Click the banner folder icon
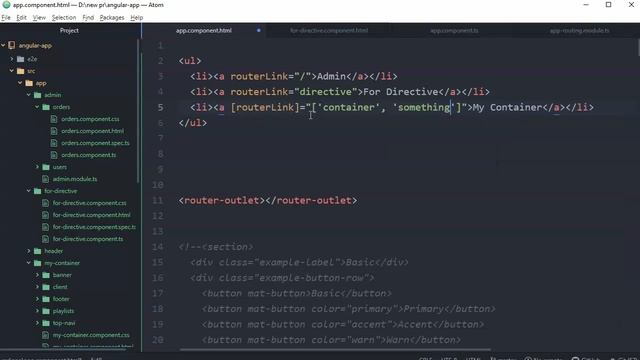The height and width of the screenshot is (360, 640). pos(46,275)
